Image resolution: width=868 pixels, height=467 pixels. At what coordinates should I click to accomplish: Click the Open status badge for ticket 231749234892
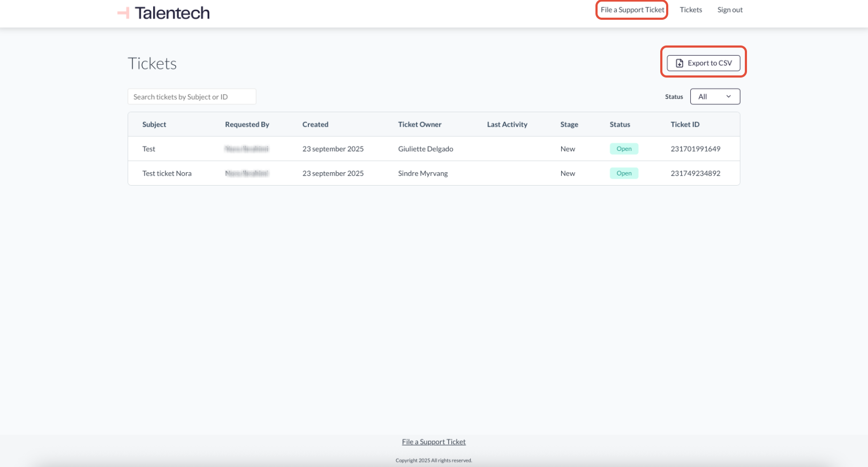pos(624,173)
